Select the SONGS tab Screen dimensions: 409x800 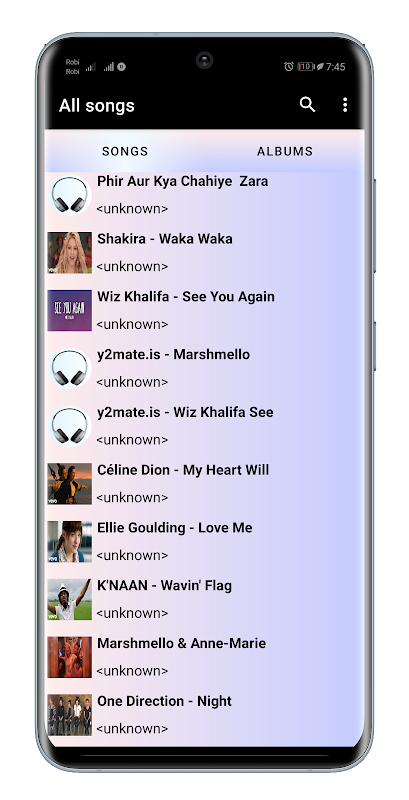pyautogui.click(x=125, y=151)
